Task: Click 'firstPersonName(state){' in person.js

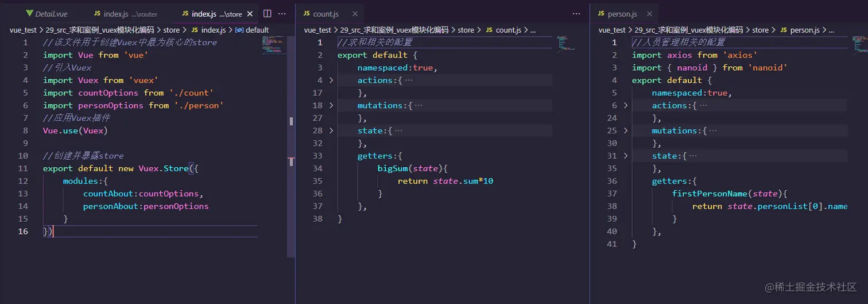Action: [730, 194]
